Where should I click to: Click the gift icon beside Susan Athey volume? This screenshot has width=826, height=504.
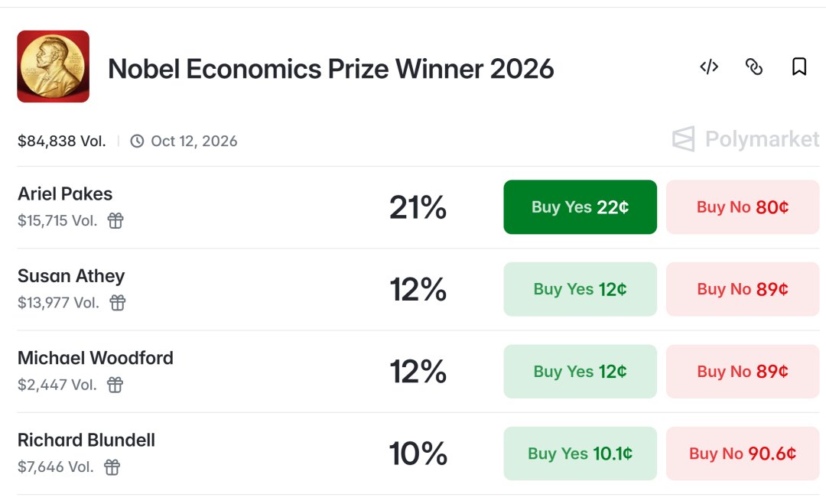118,302
